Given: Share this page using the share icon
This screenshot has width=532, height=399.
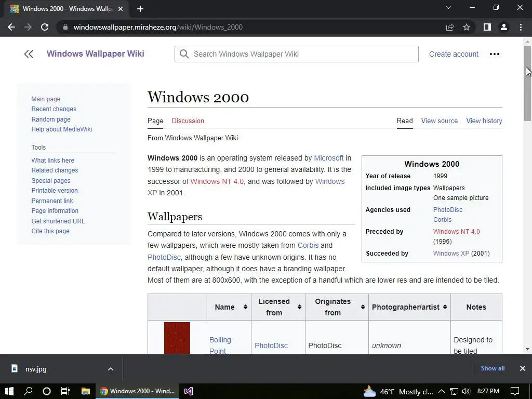Looking at the screenshot, I should tap(450, 27).
